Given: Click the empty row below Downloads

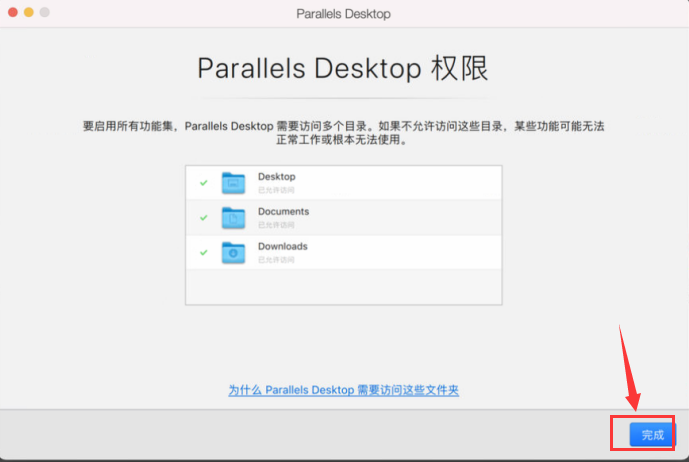Looking at the screenshot, I should pos(343,287).
